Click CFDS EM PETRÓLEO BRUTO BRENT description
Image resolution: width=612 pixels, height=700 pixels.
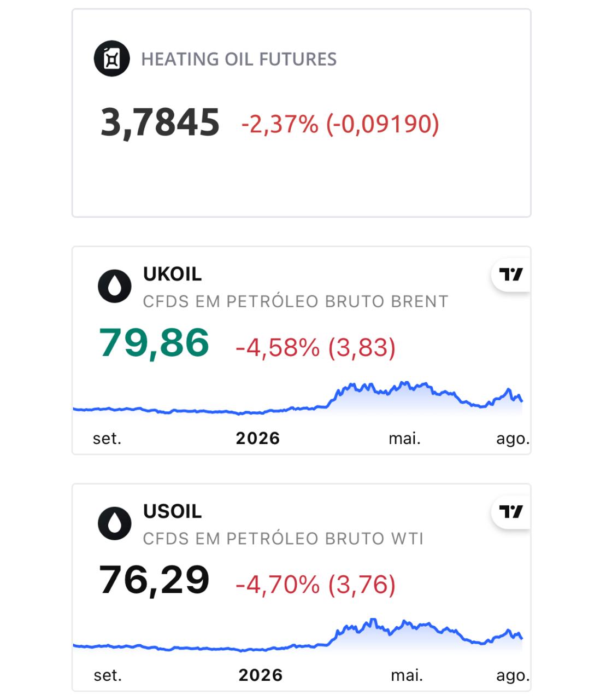click(x=296, y=302)
